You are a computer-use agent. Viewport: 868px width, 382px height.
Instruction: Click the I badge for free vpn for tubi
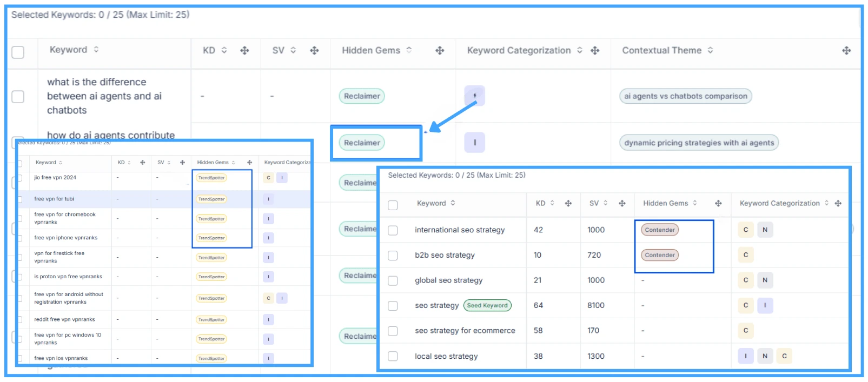[268, 199]
